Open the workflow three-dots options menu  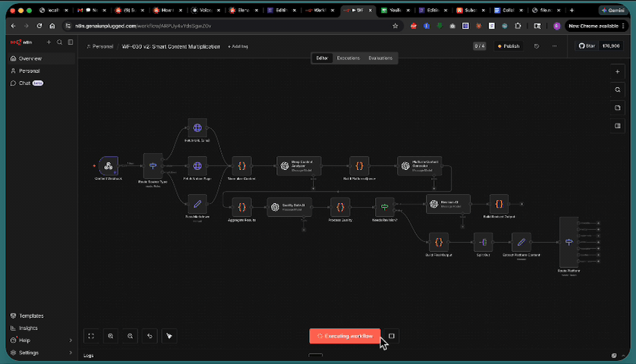(555, 46)
